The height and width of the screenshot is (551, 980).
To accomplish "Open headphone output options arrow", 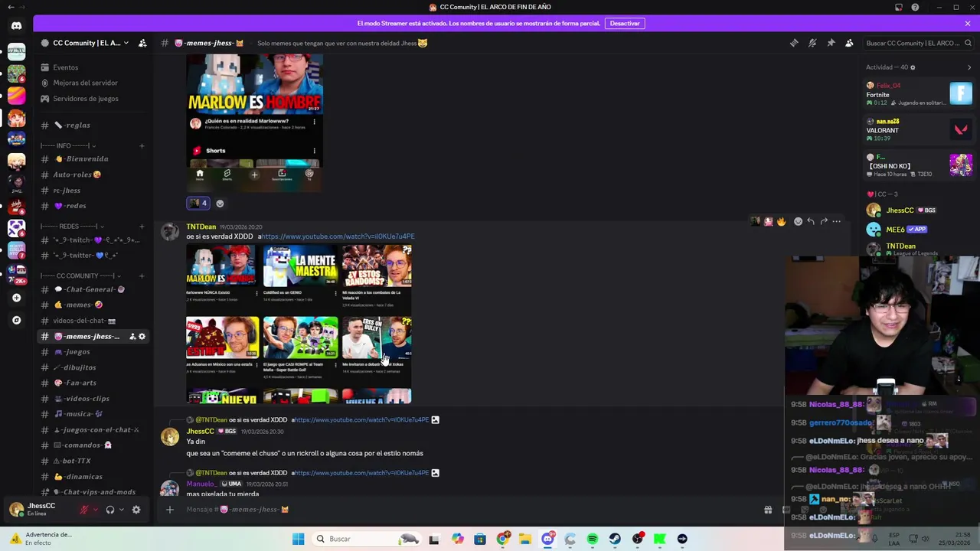I will click(x=121, y=510).
